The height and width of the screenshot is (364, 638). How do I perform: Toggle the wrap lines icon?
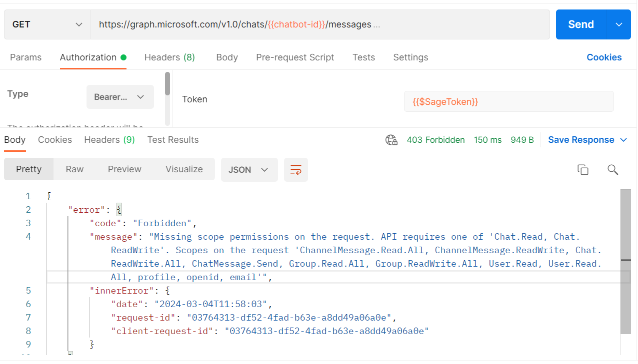pyautogui.click(x=296, y=170)
